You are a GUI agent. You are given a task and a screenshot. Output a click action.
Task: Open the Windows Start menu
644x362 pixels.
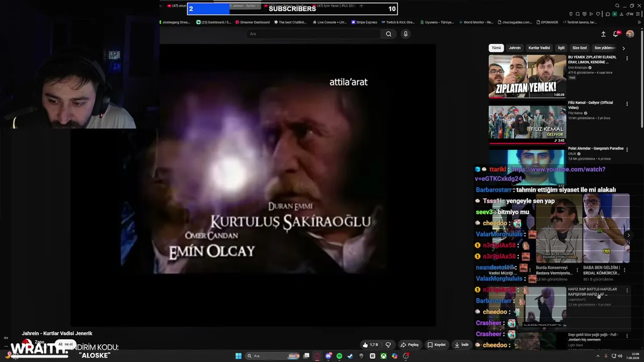(x=238, y=356)
